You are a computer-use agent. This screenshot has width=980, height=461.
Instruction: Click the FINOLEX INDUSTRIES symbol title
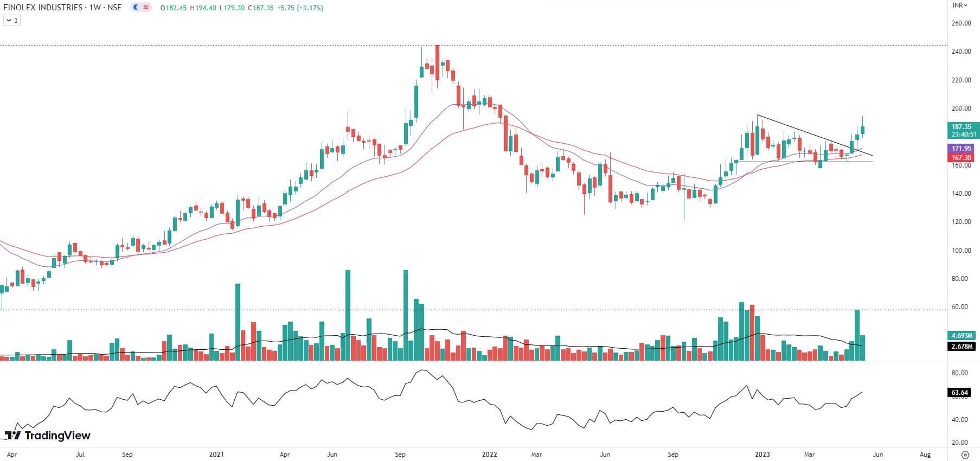(x=43, y=8)
